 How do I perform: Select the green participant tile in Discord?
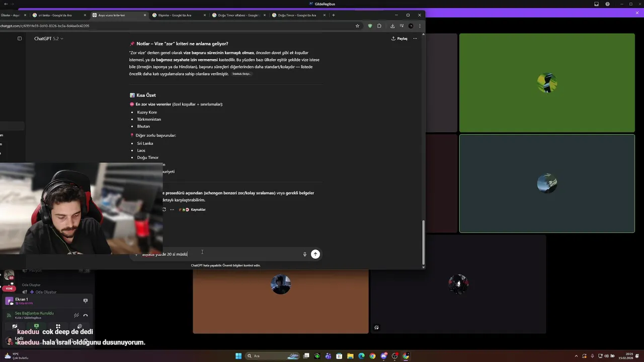coord(547,83)
